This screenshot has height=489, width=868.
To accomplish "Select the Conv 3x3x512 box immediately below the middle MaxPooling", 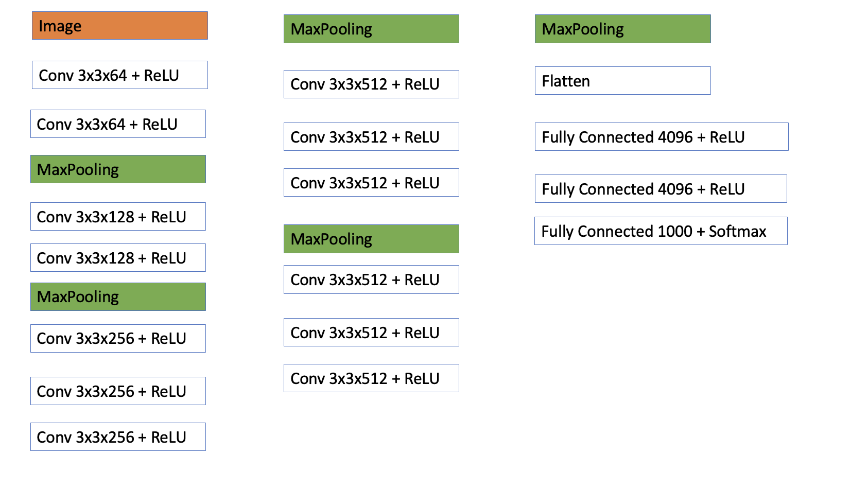I will [371, 280].
